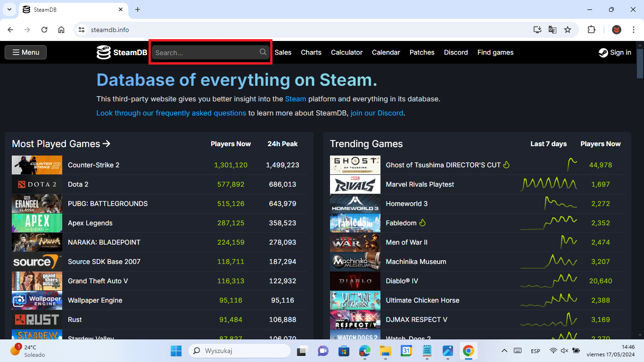The image size is (644, 362).
Task: Click Chrome back arrow
Action: click(10, 30)
